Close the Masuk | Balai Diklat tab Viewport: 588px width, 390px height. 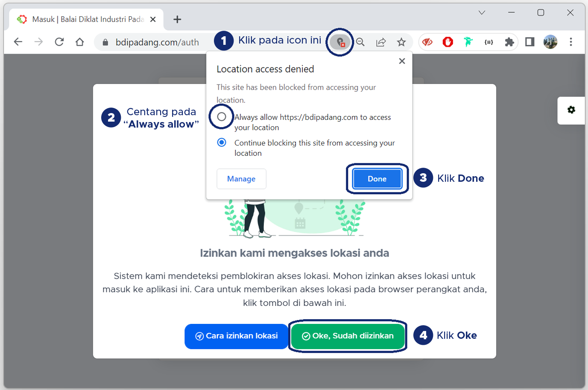point(153,20)
